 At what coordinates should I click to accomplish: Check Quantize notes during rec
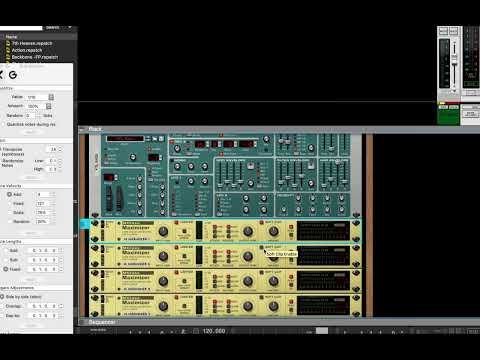(x=4, y=124)
